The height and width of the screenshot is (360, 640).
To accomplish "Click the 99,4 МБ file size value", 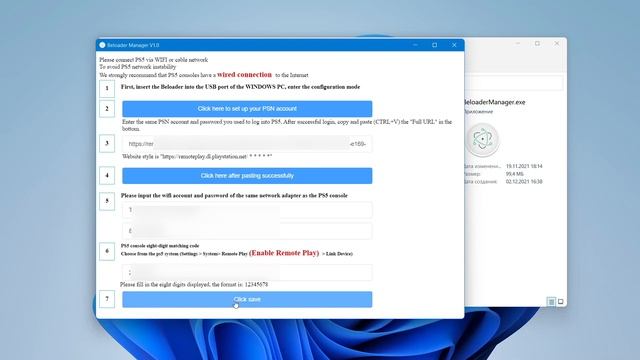I will 515,174.
